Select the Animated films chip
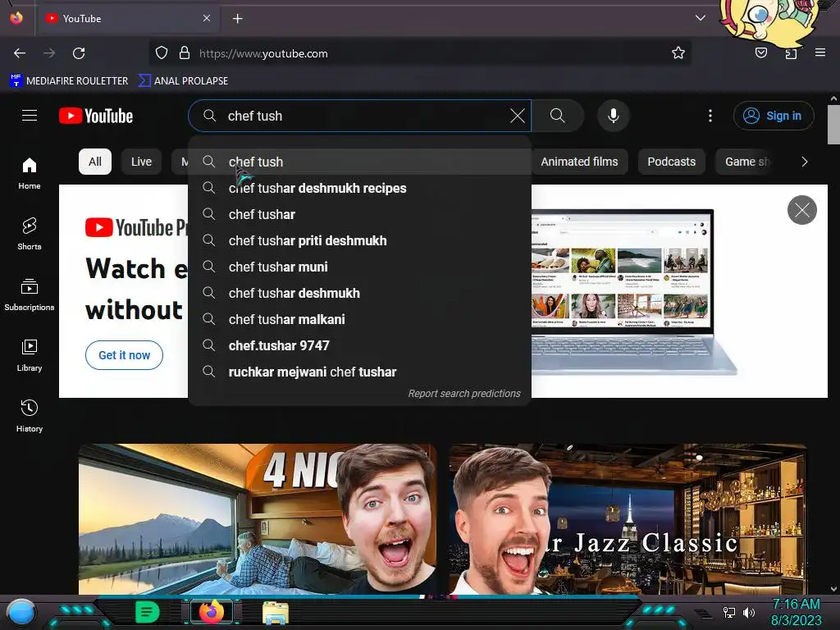 point(579,162)
